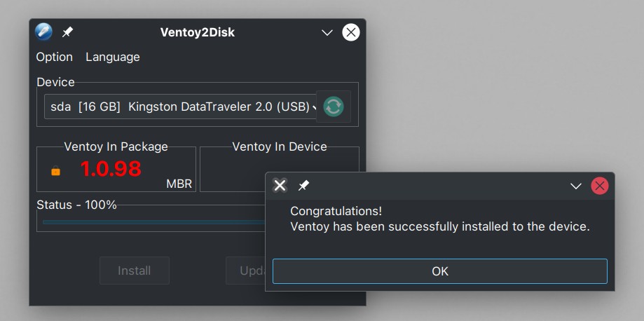The image size is (644, 321).
Task: Click the greyed-out Install button
Action: [135, 271]
